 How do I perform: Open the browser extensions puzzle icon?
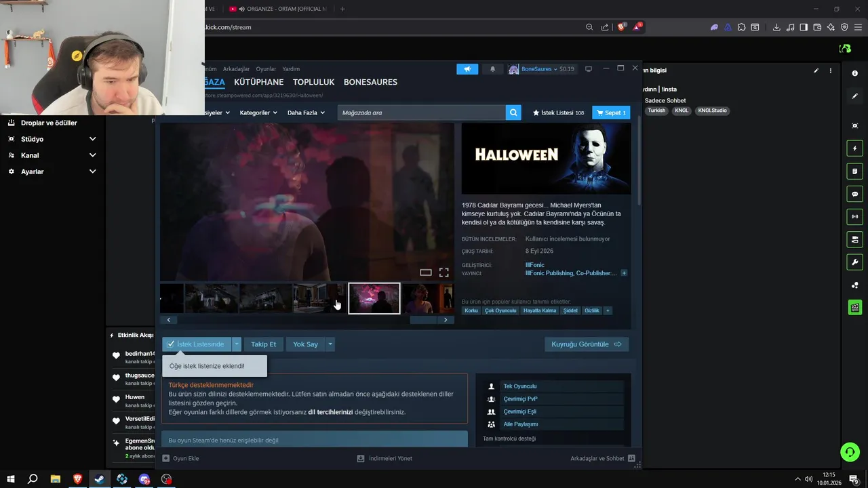click(741, 27)
